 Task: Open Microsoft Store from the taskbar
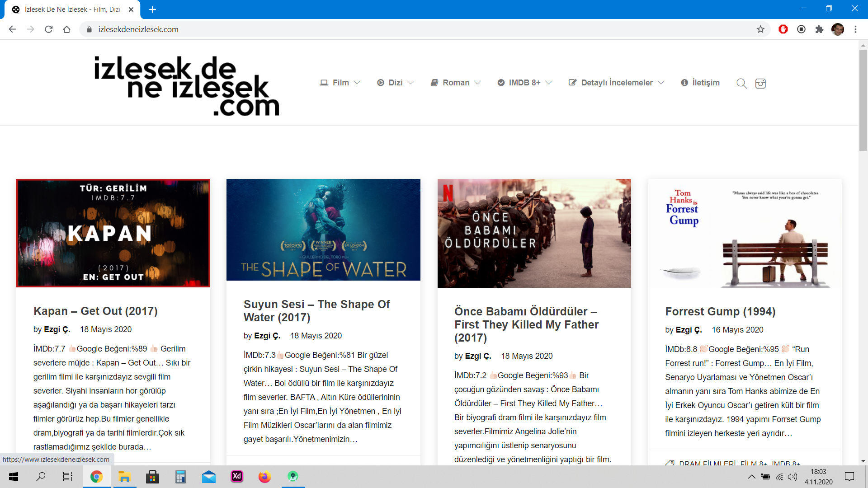(x=153, y=477)
